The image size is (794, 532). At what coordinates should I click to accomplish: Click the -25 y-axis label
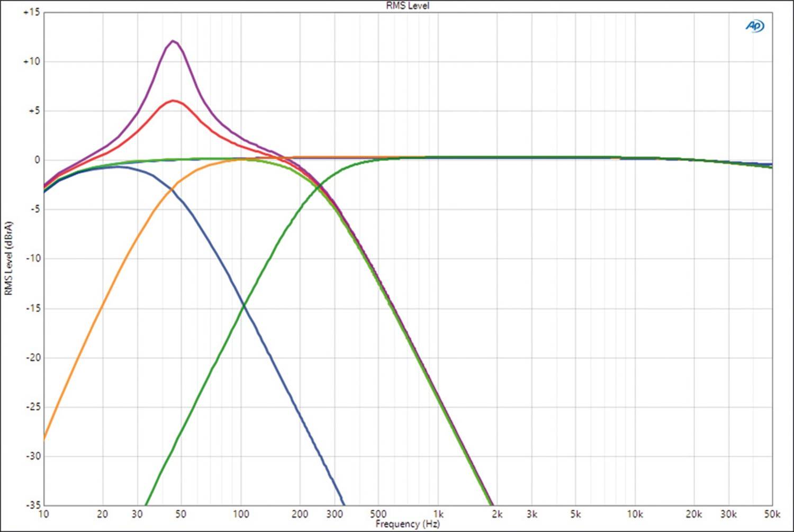click(x=33, y=407)
